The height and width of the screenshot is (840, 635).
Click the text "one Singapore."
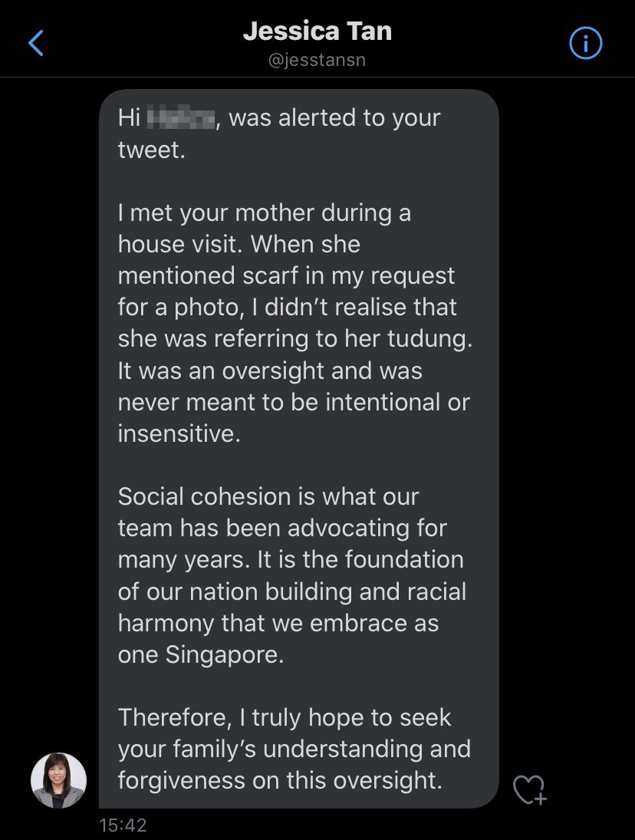tap(201, 654)
